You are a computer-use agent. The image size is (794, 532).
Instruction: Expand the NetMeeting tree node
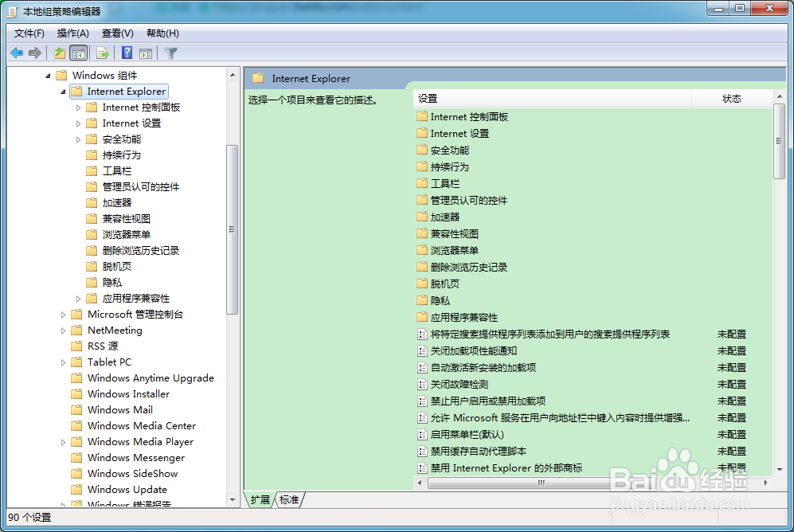[63, 331]
